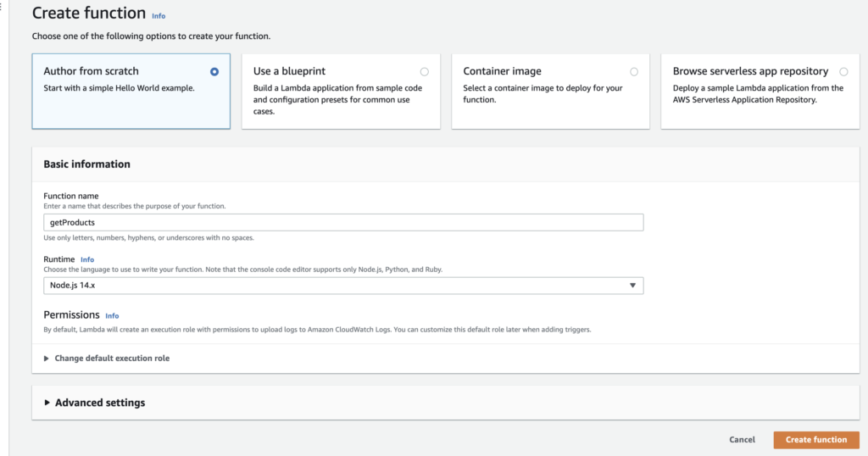Click the Use a blueprint card
Viewport: 868px width, 456px height.
click(x=341, y=92)
